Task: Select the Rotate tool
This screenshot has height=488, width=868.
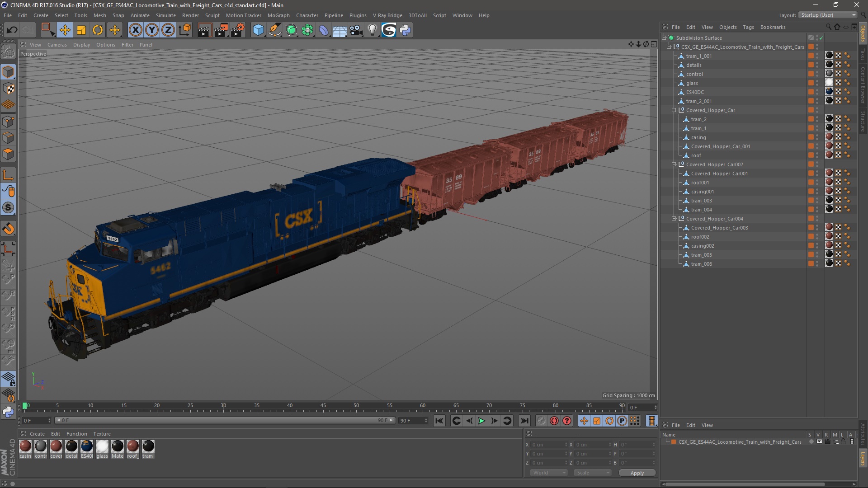Action: coord(98,30)
